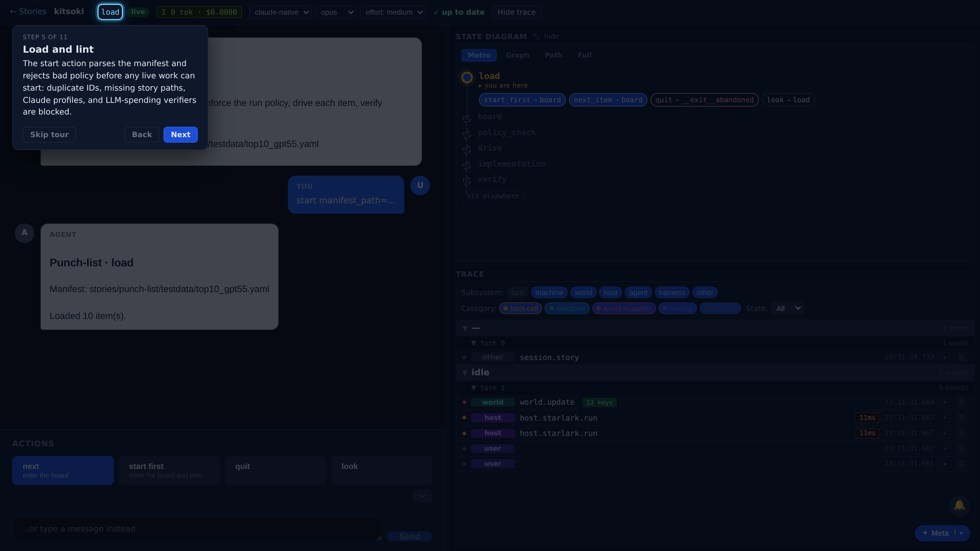Show the +13 elsewhere states
980x551 pixels.
pos(493,196)
